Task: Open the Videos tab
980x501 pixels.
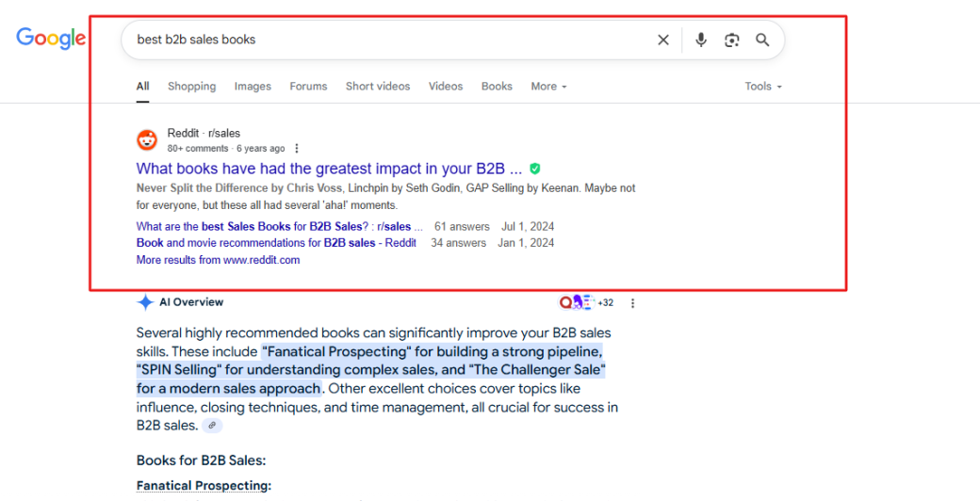Action: [x=446, y=87]
